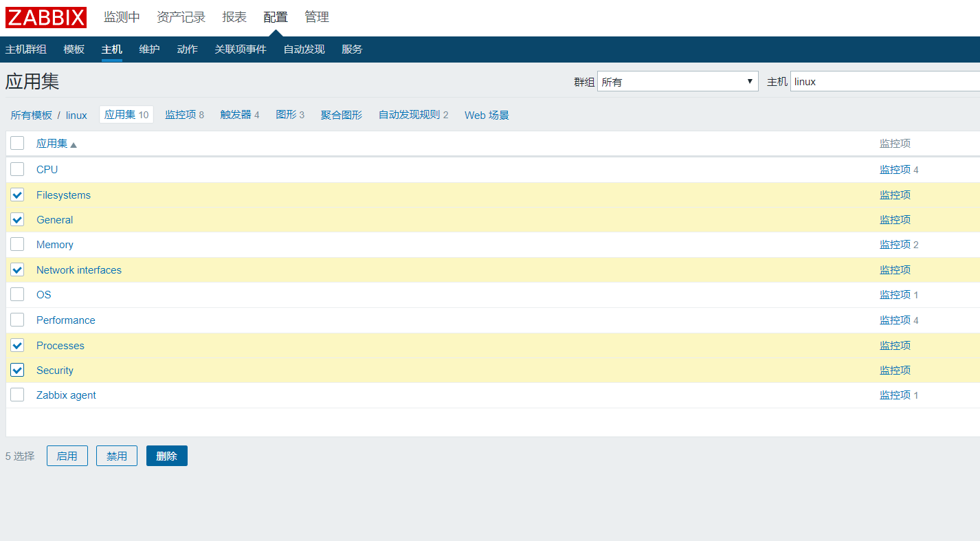
Task: Check the CPU application checkbox
Action: click(x=17, y=169)
